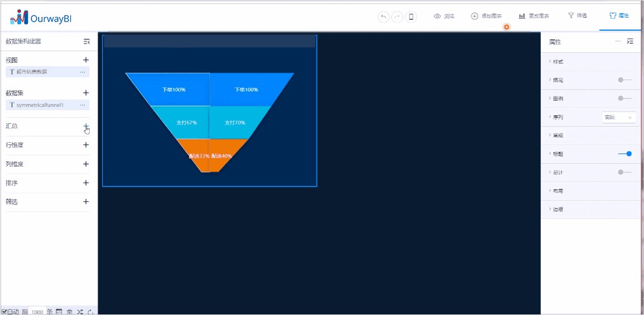
Task: Click the 配送33% funnel segment
Action: pyautogui.click(x=199, y=156)
